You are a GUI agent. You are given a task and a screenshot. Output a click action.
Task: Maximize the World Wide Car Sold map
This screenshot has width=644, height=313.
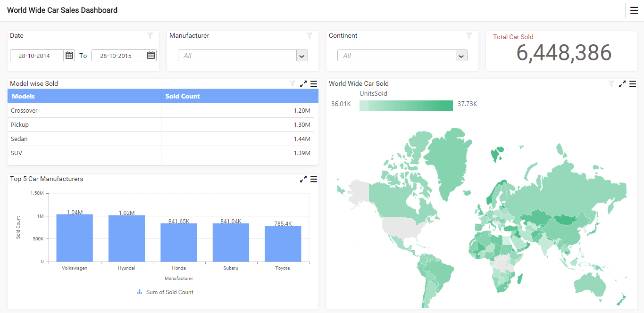(622, 84)
